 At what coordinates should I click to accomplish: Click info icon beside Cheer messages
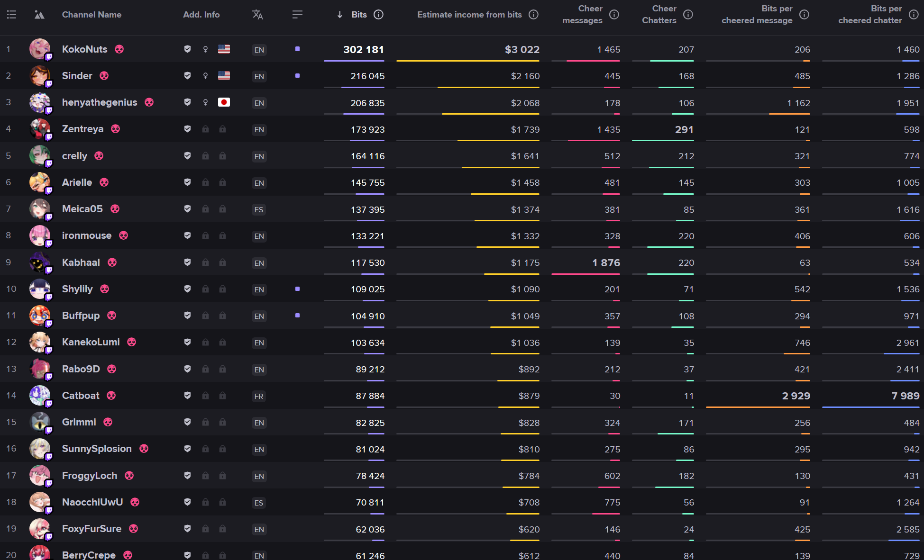coord(614,15)
